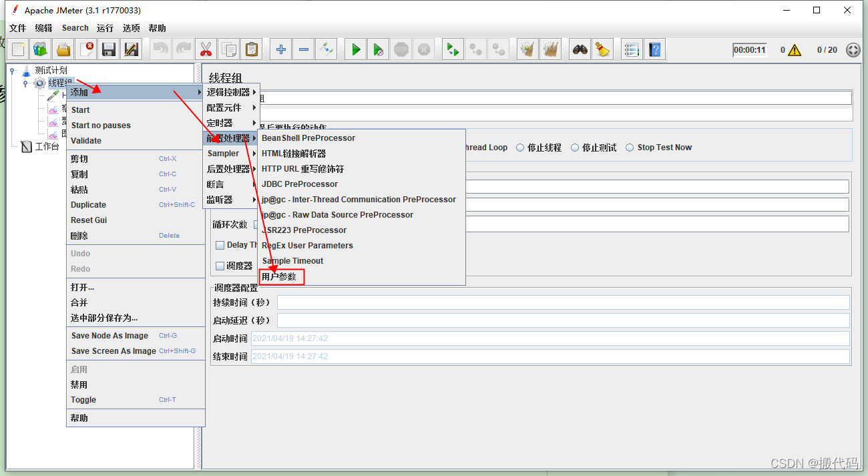
Task: Select the 停止线程 radio button
Action: 520,148
